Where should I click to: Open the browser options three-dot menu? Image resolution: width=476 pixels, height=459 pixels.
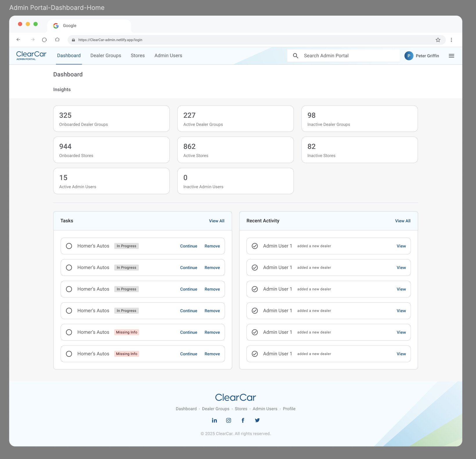point(451,40)
